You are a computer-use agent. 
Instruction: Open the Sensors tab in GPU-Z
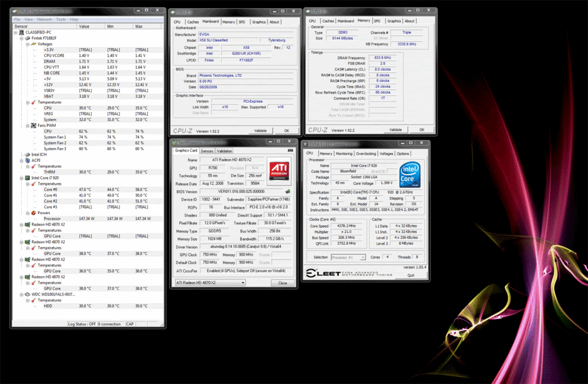207,151
